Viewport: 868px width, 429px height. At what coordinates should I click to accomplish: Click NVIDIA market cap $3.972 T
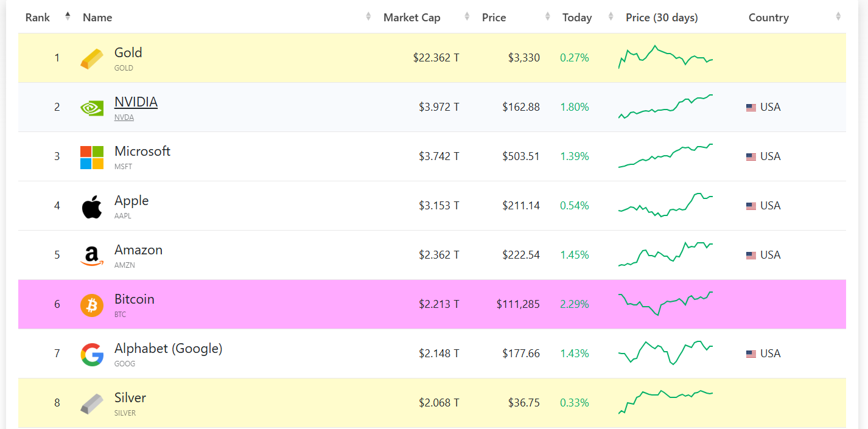[x=439, y=107]
